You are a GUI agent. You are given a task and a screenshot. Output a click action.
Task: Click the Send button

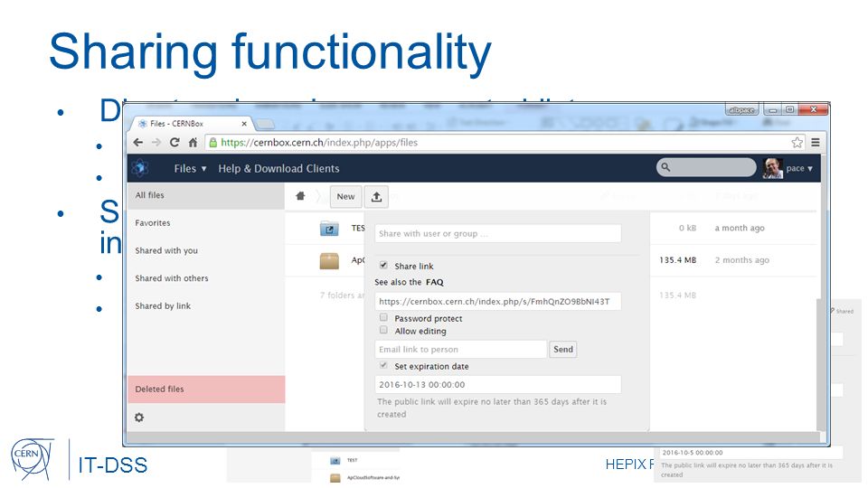563,349
